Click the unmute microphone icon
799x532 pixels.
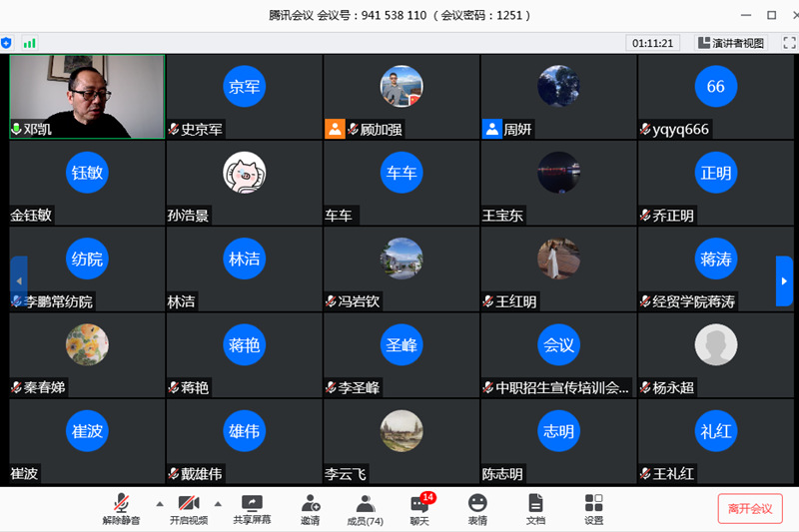point(121,503)
